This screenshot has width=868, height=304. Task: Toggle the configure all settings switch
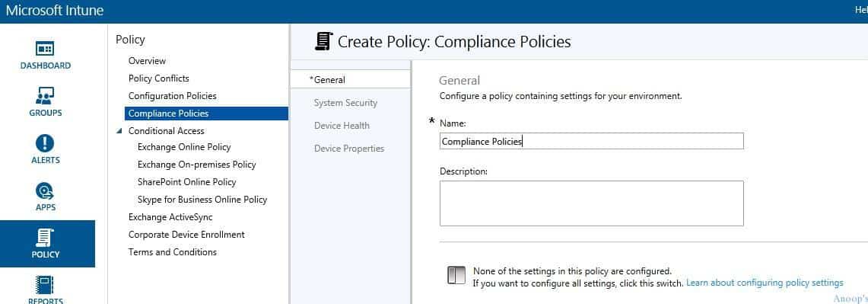[456, 275]
